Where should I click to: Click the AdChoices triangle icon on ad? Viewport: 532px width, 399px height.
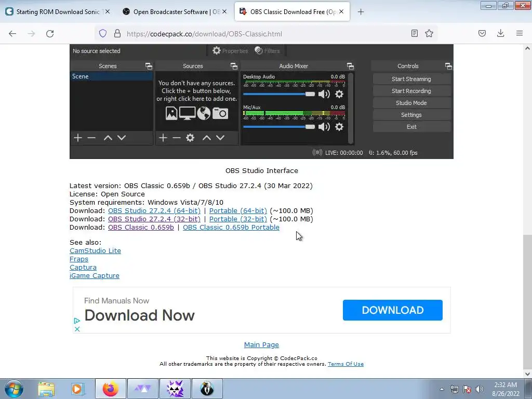click(77, 321)
